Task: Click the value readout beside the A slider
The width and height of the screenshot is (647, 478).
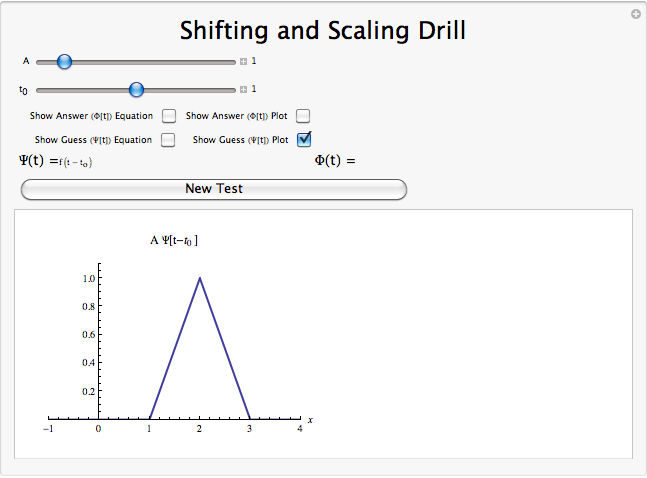Action: 254,62
